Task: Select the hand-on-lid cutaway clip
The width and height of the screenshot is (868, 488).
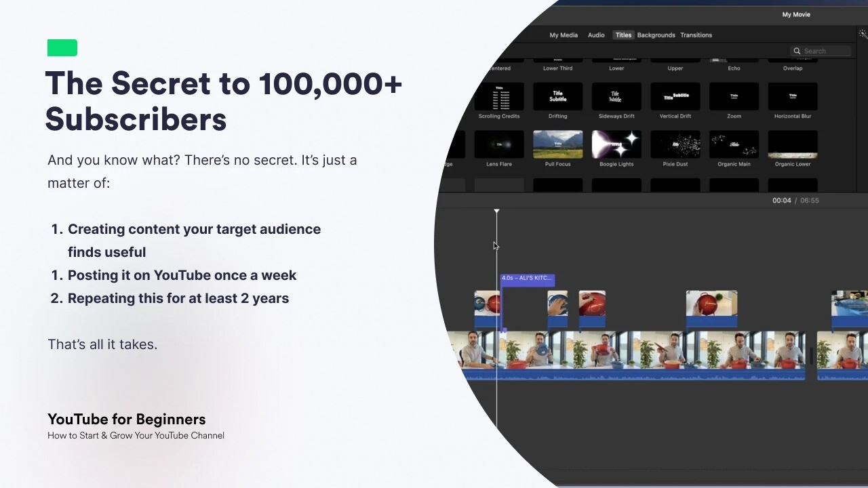Action: point(557,308)
